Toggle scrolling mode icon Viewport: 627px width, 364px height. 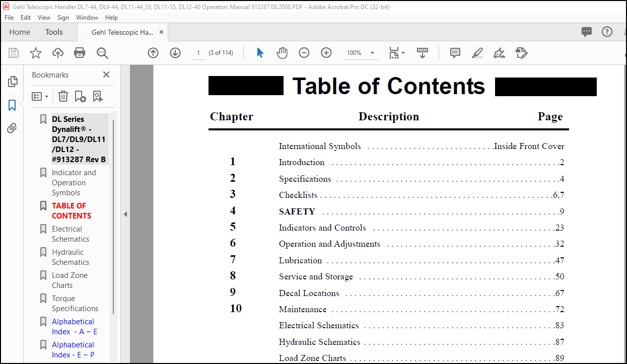coord(423,53)
